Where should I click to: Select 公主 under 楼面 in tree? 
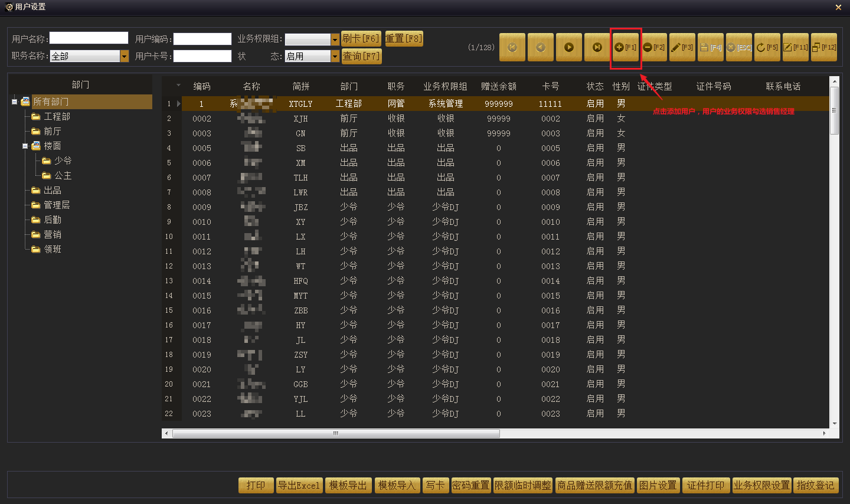(x=63, y=175)
